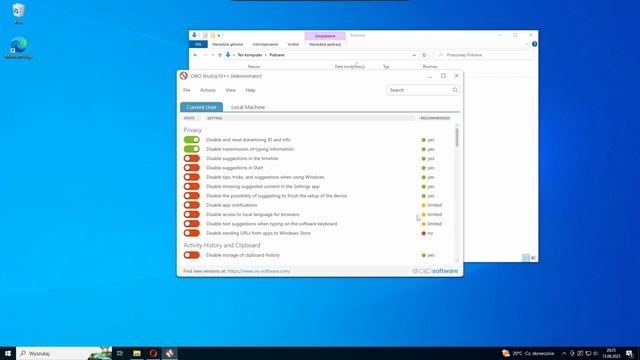Viewport: 640px width, 360px height.
Task: Click the O&O ShutUp10++ taskbar icon
Action: click(x=169, y=353)
